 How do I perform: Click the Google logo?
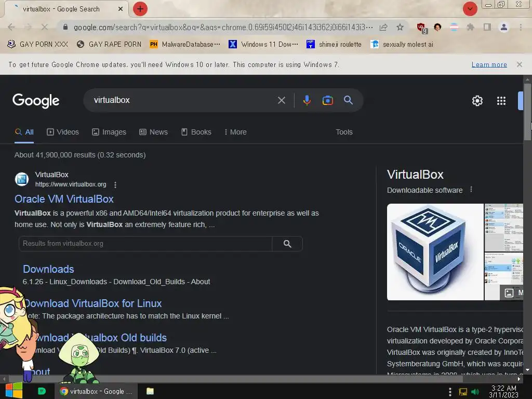(x=36, y=100)
